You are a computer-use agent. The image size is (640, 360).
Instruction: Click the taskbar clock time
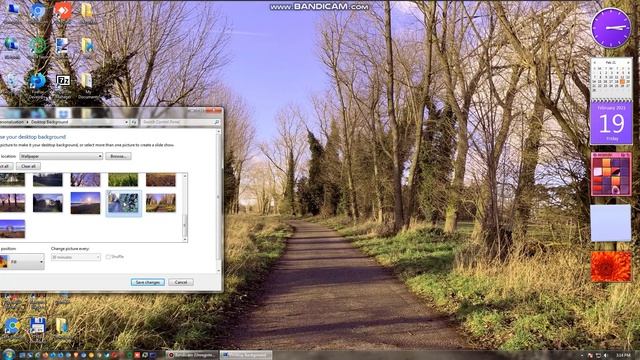pos(623,356)
